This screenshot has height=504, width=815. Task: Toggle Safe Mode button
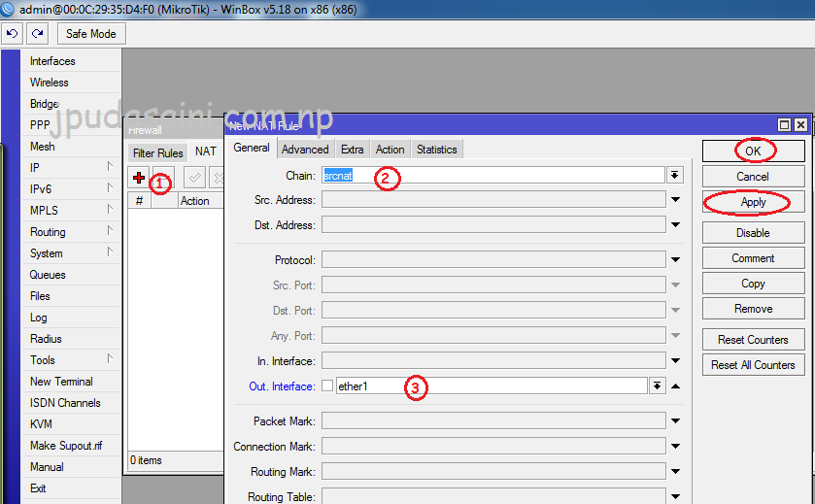coord(91,34)
